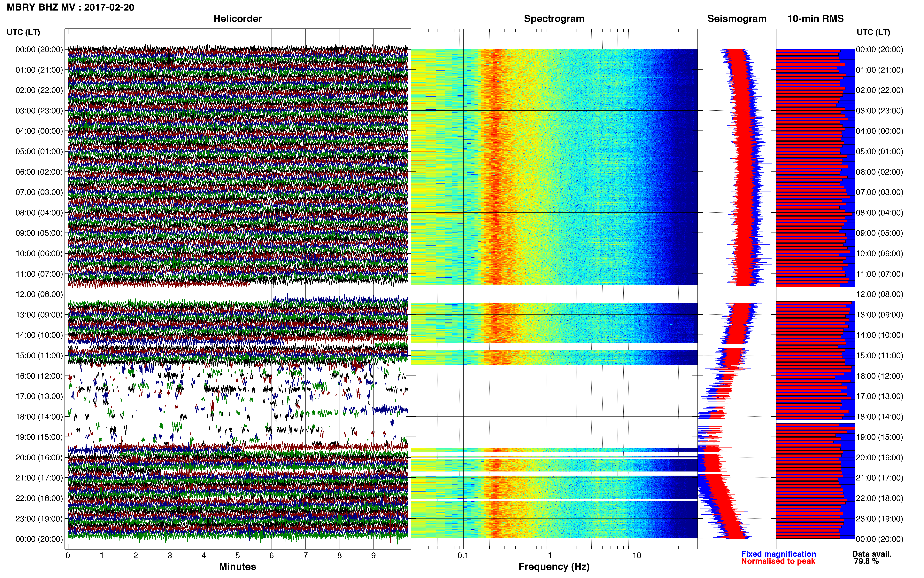Click left time label '07:00 (03:00)'
This screenshot has width=924, height=578.
[39, 192]
